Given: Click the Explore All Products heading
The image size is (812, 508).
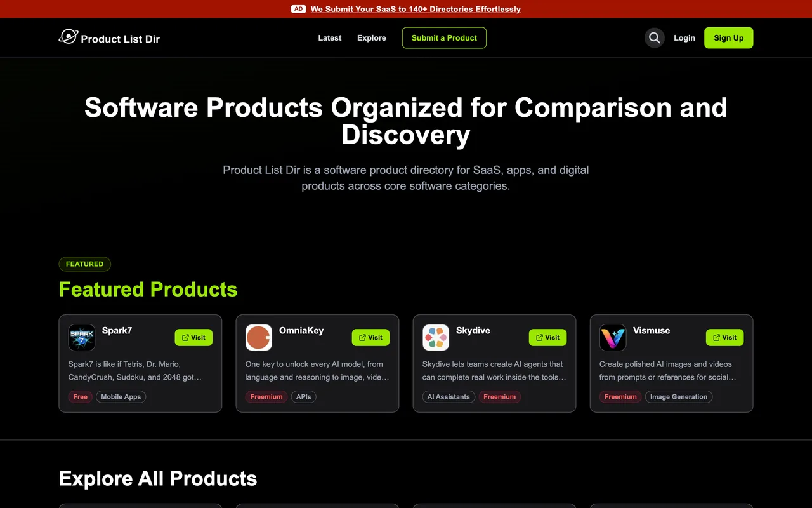Looking at the screenshot, I should (x=158, y=479).
